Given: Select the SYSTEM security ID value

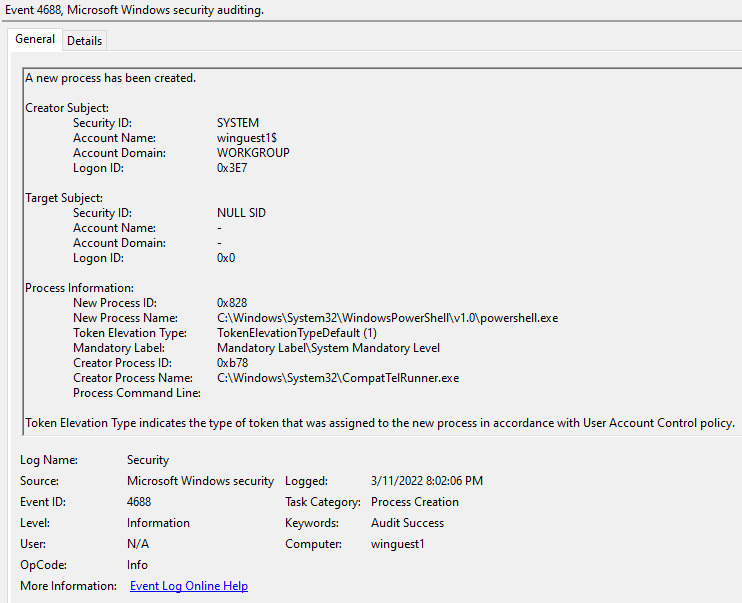Looking at the screenshot, I should tap(238, 123).
